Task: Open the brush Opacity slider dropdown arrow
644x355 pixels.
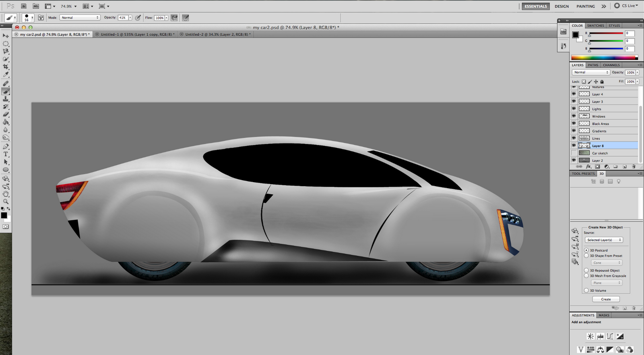Action: click(x=130, y=18)
